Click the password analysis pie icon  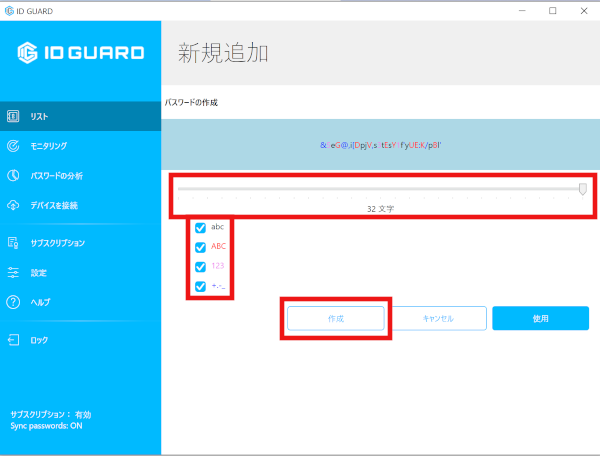click(x=13, y=176)
